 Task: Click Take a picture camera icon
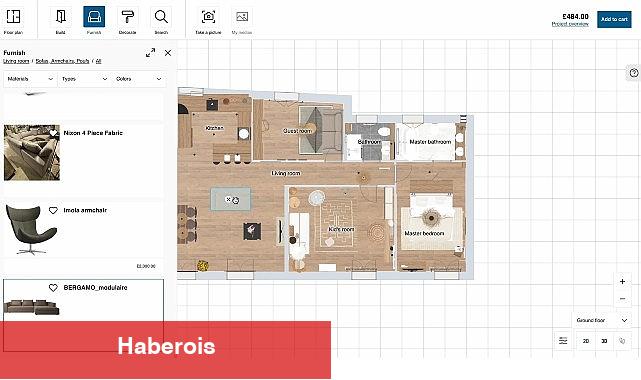(x=208, y=17)
